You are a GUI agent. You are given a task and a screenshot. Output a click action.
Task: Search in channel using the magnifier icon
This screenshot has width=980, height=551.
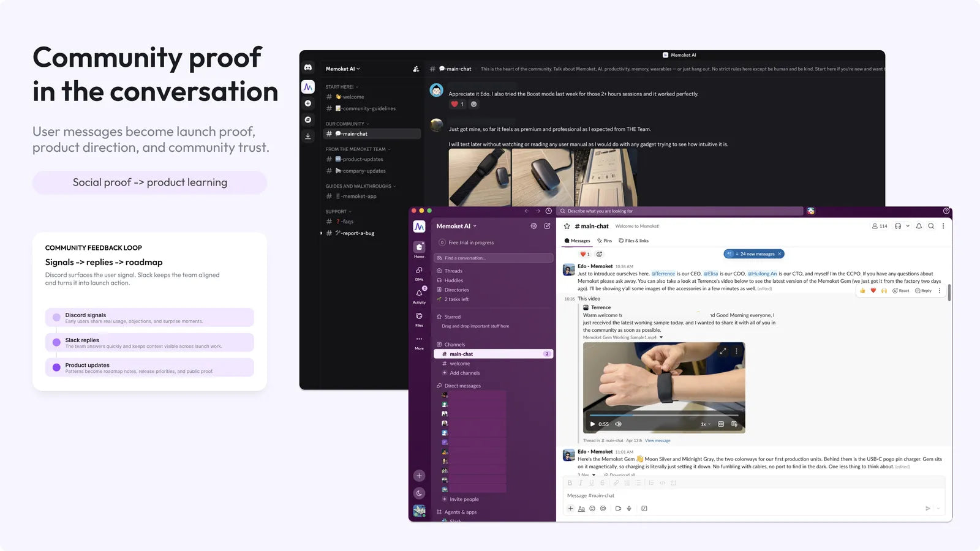pyautogui.click(x=931, y=226)
